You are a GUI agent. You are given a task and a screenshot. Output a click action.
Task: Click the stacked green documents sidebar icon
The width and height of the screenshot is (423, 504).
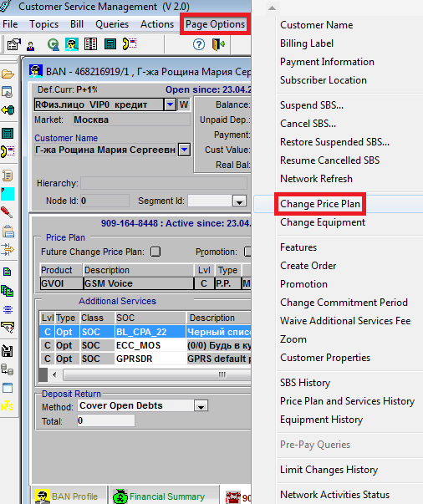pos(8,291)
